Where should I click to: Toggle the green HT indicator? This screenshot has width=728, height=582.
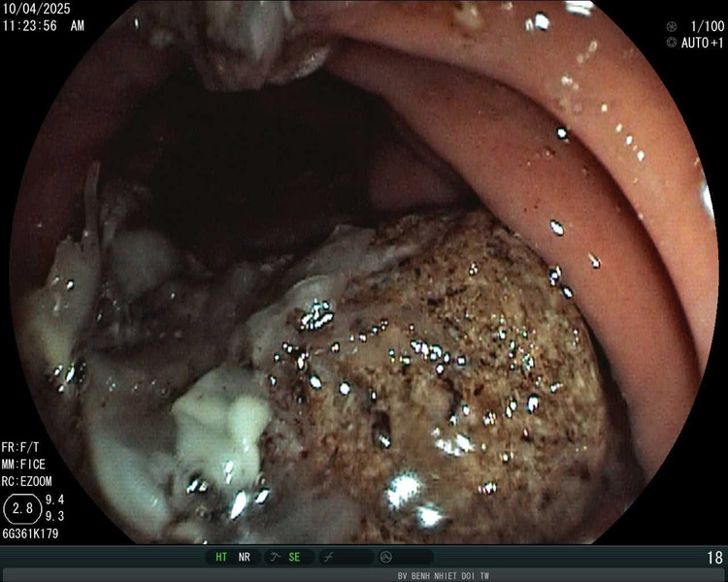click(222, 557)
